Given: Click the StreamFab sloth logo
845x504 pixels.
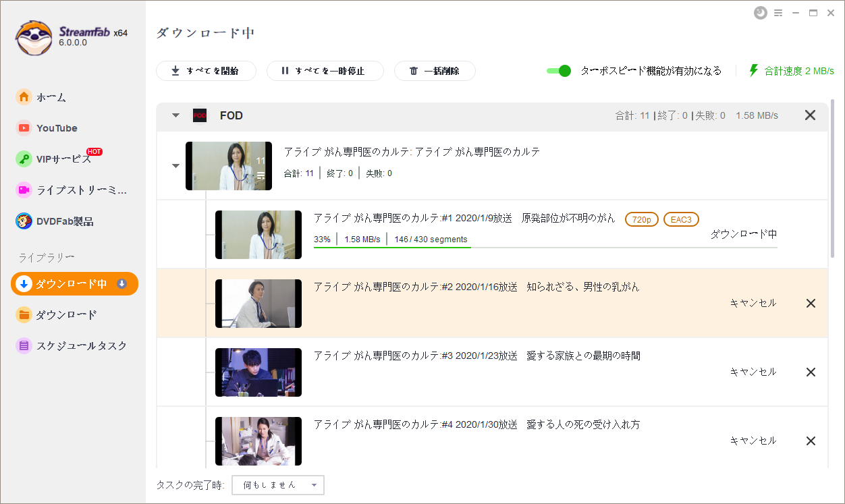Looking at the screenshot, I should [x=34, y=36].
